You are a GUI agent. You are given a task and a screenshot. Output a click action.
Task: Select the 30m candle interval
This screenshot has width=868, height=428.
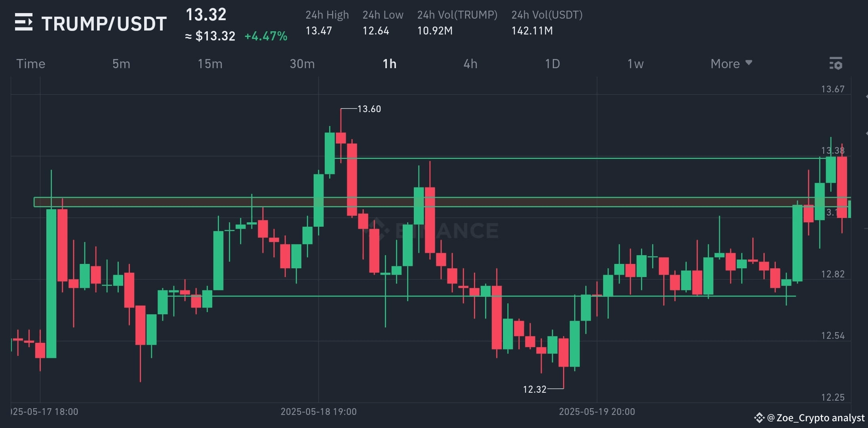[302, 63]
